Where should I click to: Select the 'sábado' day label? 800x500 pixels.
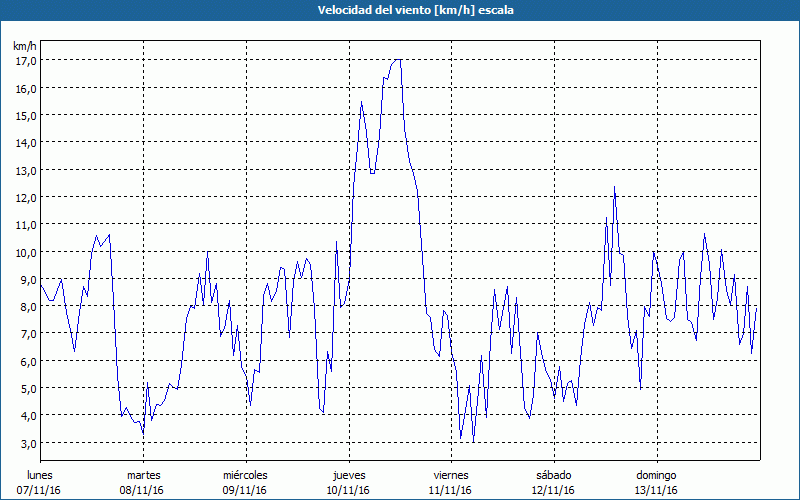click(553, 475)
